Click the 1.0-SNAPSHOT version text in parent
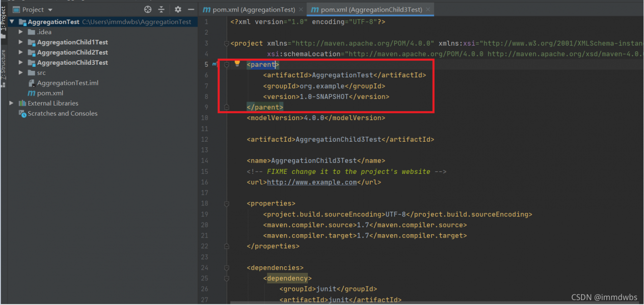644x305 pixels. 325,96
